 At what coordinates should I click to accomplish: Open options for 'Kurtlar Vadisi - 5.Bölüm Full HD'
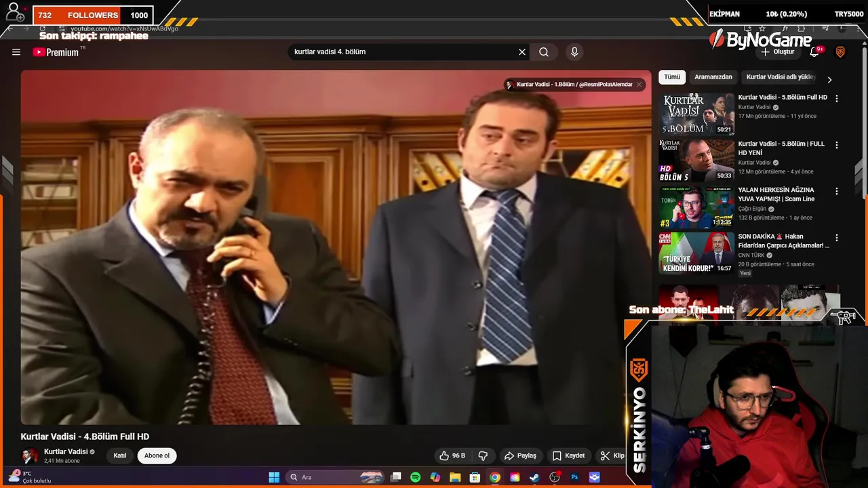(x=836, y=98)
